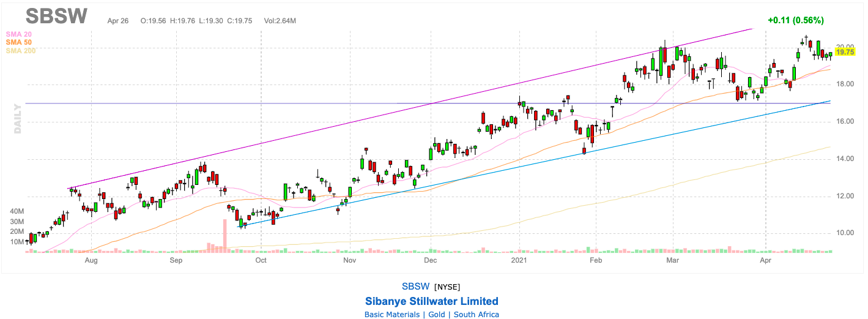Click the yellow 19.75 last-price tag
Image resolution: width=868 pixels, height=319 pixels.
pyautogui.click(x=845, y=53)
